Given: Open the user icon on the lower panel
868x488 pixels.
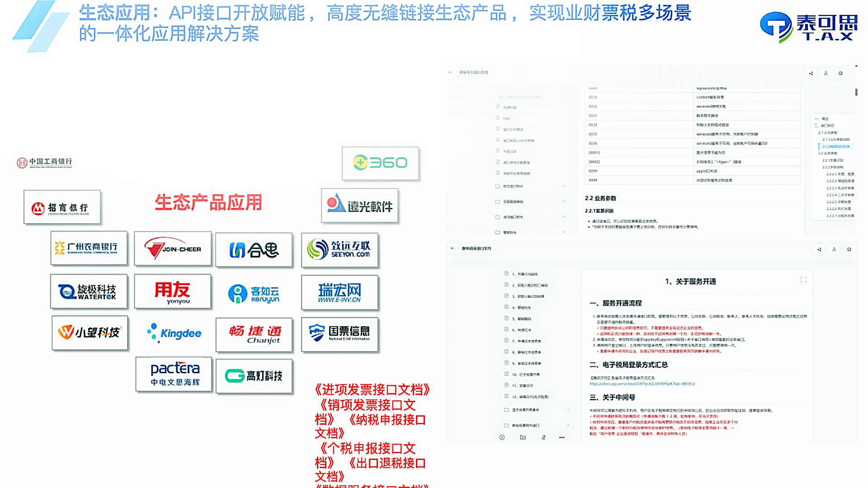Looking at the screenshot, I should pos(835,249).
